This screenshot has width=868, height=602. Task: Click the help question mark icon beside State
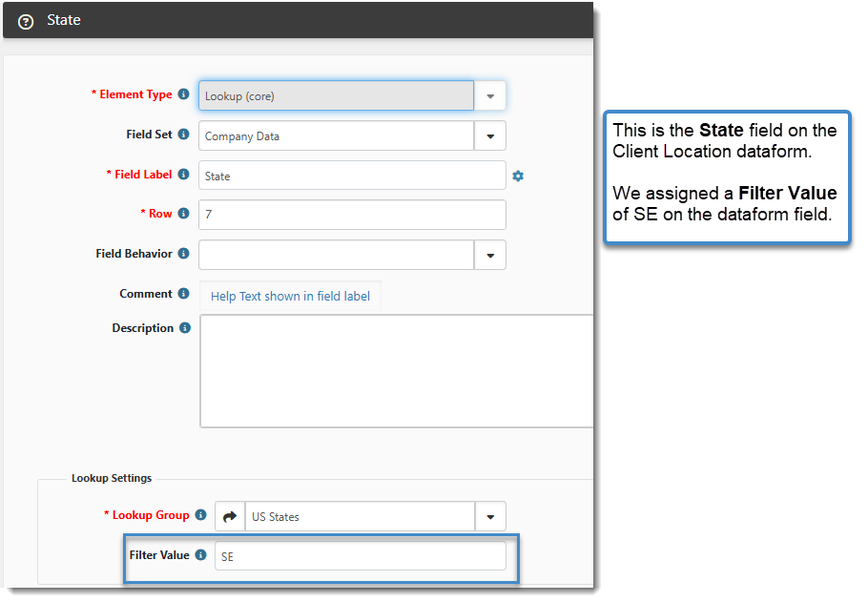(x=26, y=21)
